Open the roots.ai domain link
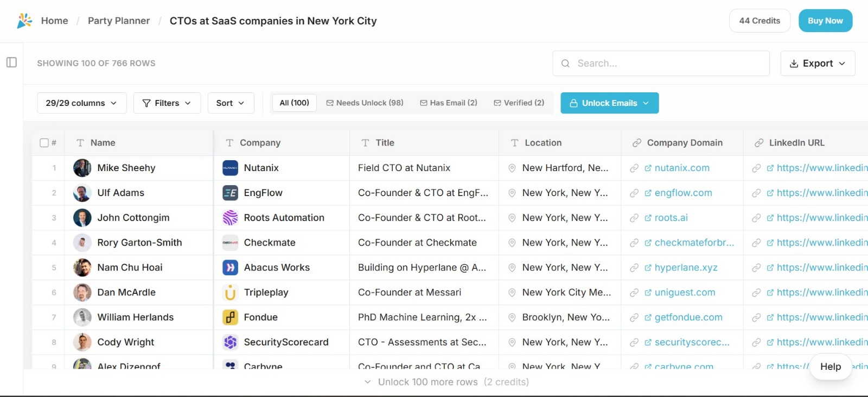868x397 pixels. click(671, 218)
